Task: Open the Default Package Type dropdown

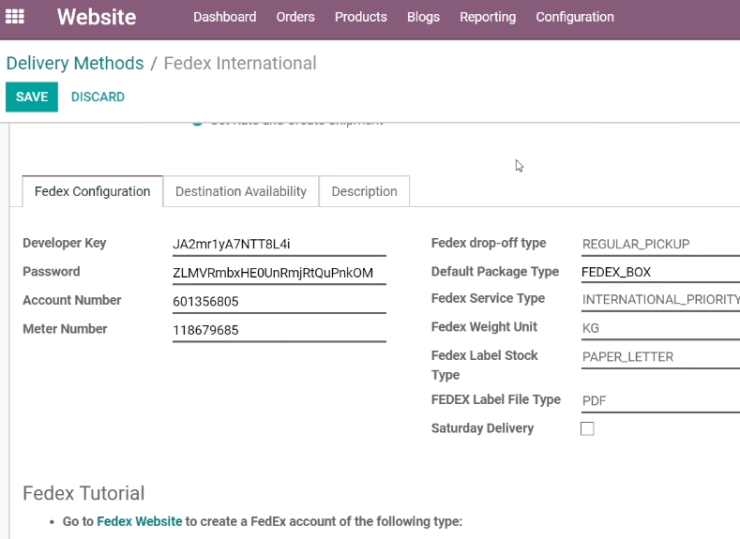Action: coord(660,272)
